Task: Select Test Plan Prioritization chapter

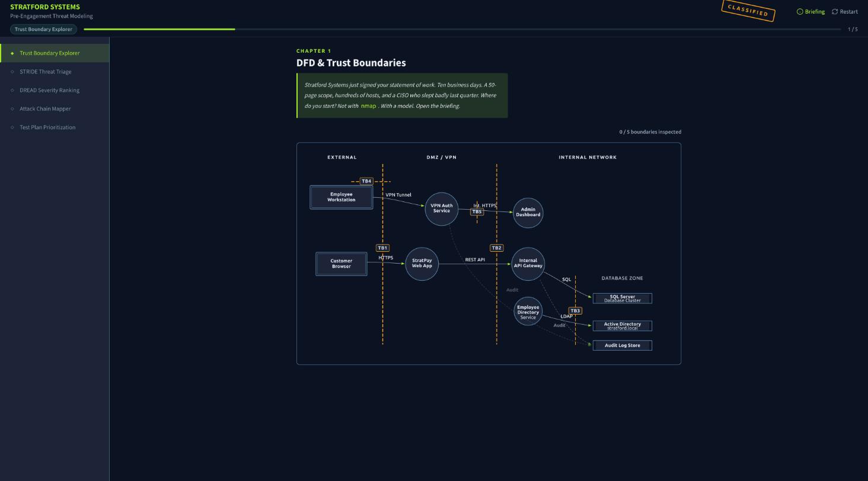Action: pyautogui.click(x=55, y=127)
